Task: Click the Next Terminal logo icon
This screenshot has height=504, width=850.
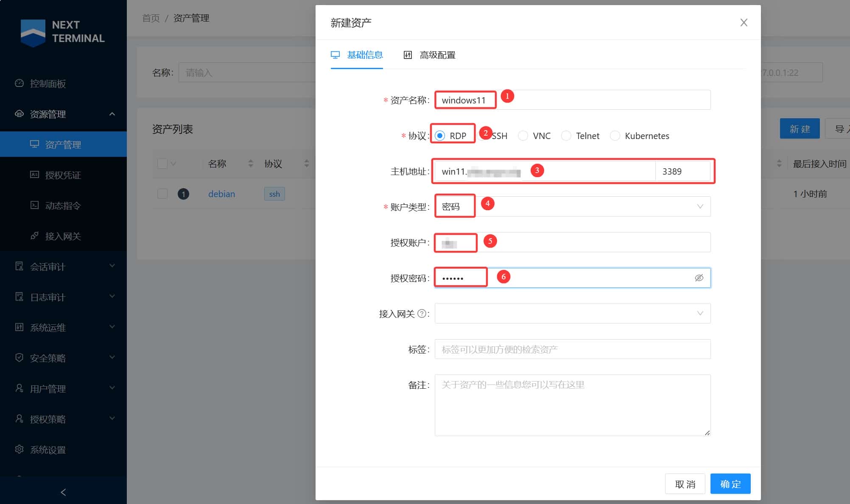Action: point(33,32)
